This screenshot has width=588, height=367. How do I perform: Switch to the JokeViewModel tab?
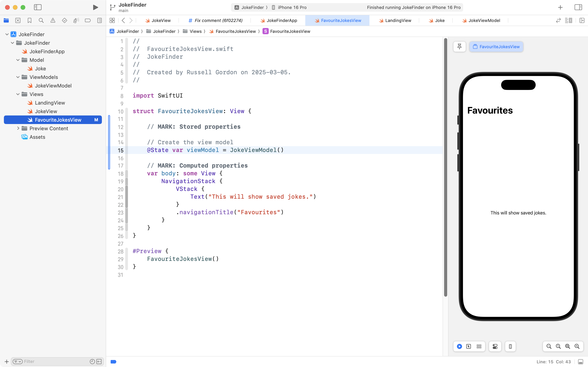point(484,20)
